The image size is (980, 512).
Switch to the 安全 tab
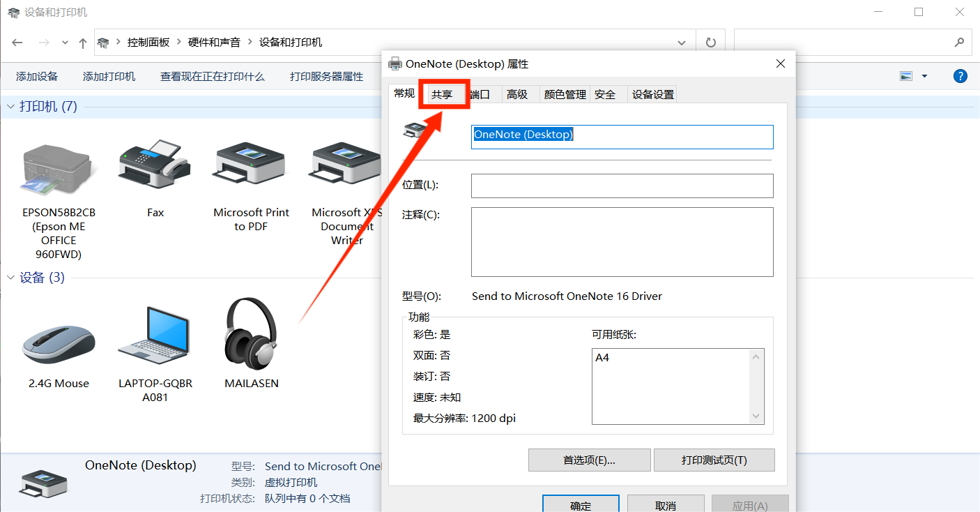(605, 95)
